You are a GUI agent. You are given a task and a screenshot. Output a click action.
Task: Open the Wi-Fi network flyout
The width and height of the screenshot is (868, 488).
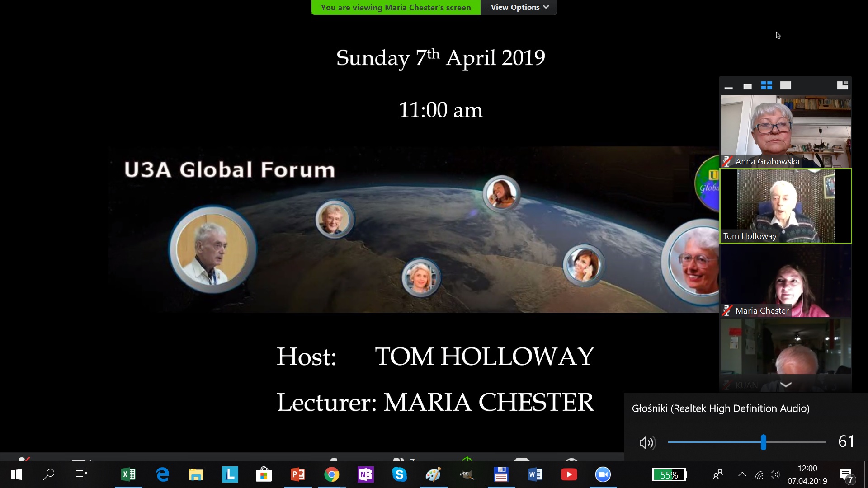coord(759,475)
